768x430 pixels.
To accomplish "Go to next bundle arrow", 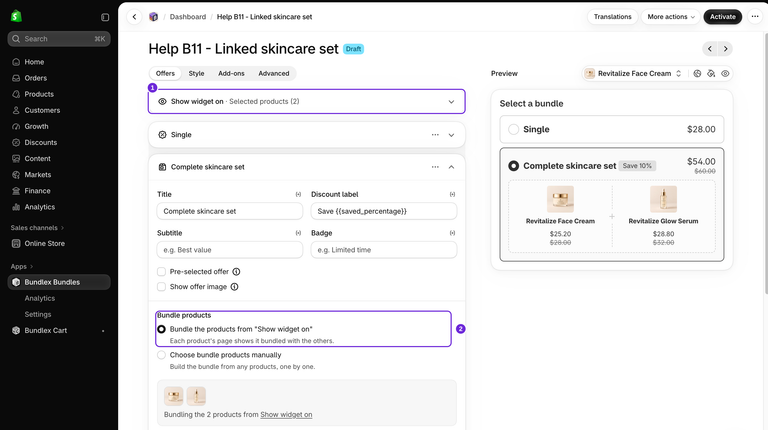I will tap(725, 49).
